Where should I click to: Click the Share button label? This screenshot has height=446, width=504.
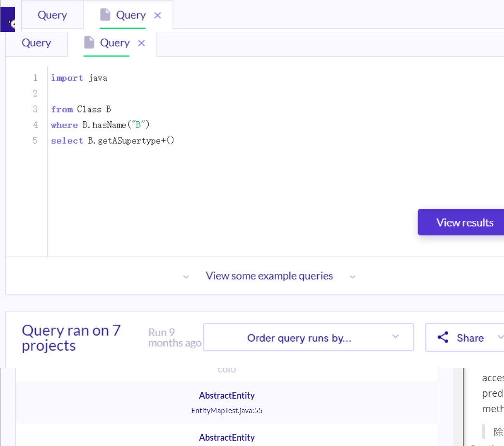click(470, 338)
